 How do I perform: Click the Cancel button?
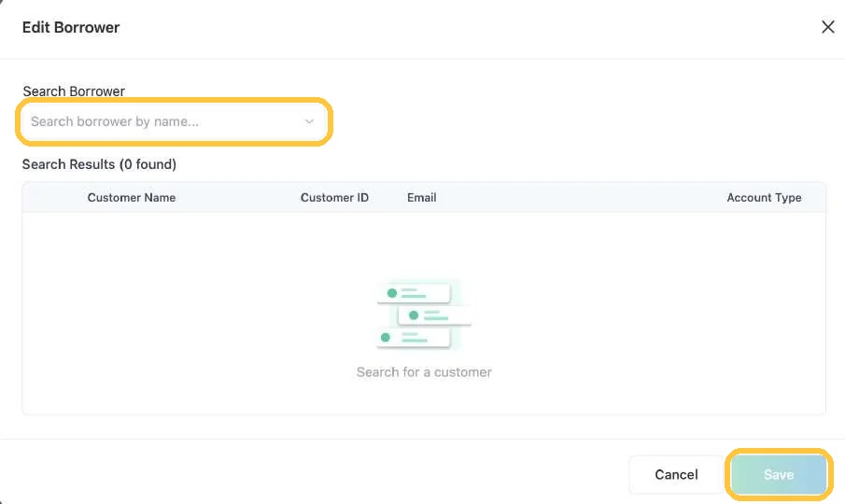[x=676, y=474]
